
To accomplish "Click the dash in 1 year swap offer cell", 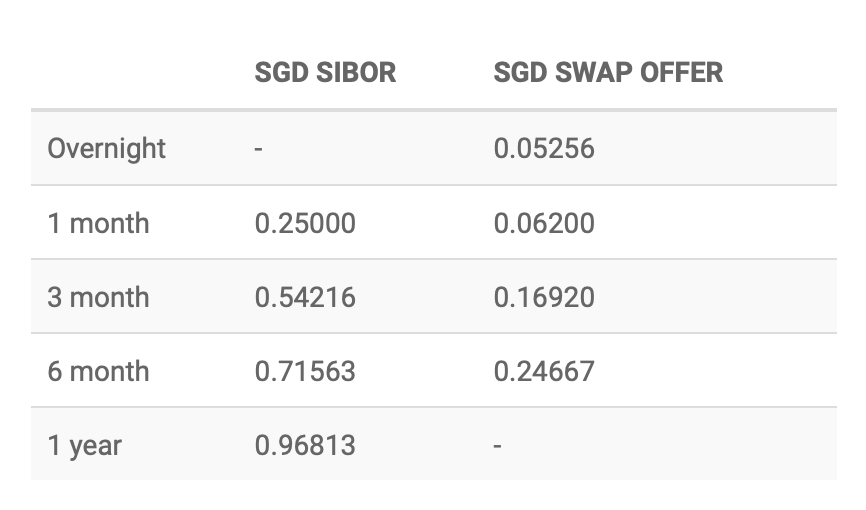I will click(x=498, y=445).
